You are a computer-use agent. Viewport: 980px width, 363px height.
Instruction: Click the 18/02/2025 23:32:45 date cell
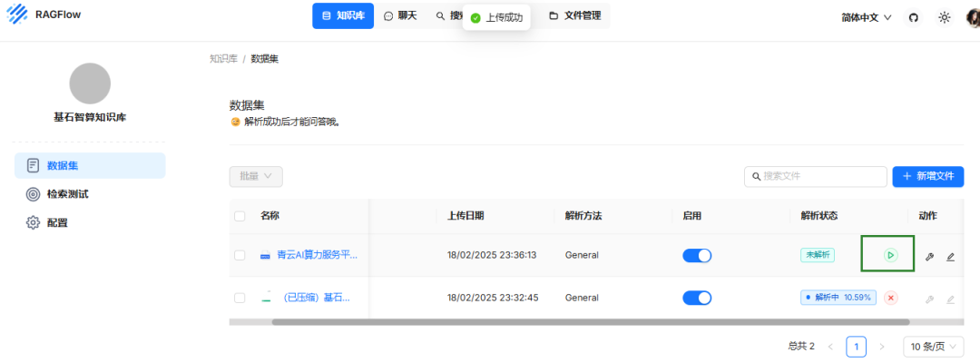pyautogui.click(x=493, y=298)
